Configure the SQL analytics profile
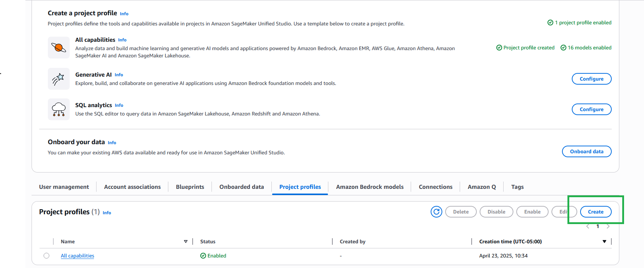The image size is (644, 268). pos(592,109)
